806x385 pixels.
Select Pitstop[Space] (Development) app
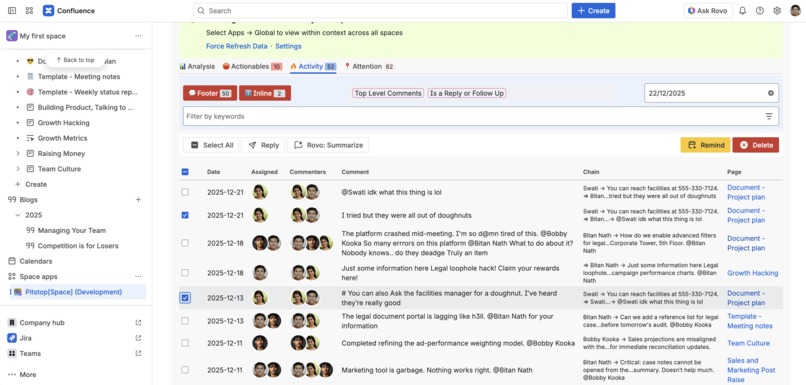point(78,292)
